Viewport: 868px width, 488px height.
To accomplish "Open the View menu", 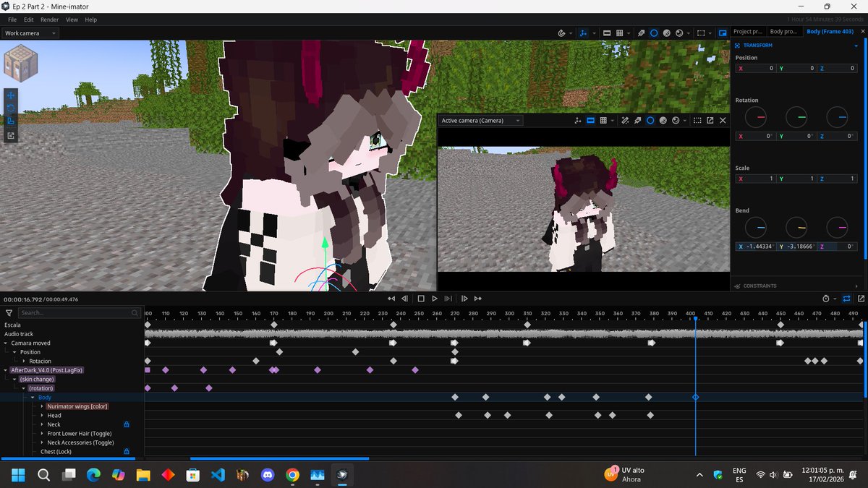I will click(x=72, y=20).
